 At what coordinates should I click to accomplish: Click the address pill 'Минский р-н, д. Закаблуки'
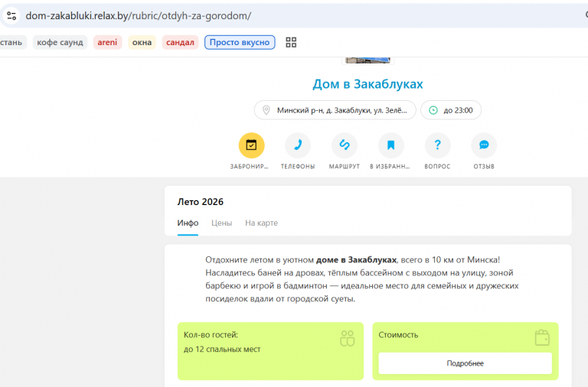[335, 110]
